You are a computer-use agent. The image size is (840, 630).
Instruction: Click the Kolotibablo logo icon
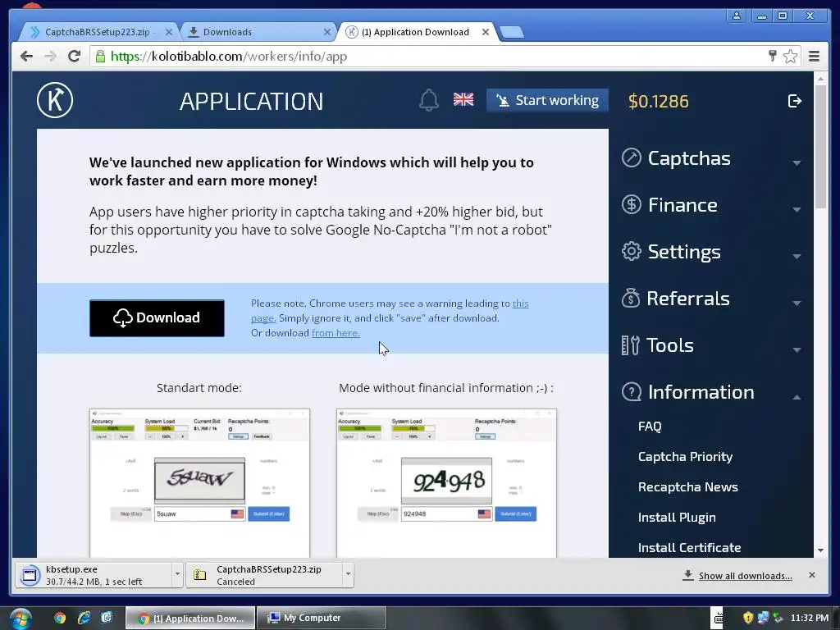[55, 100]
